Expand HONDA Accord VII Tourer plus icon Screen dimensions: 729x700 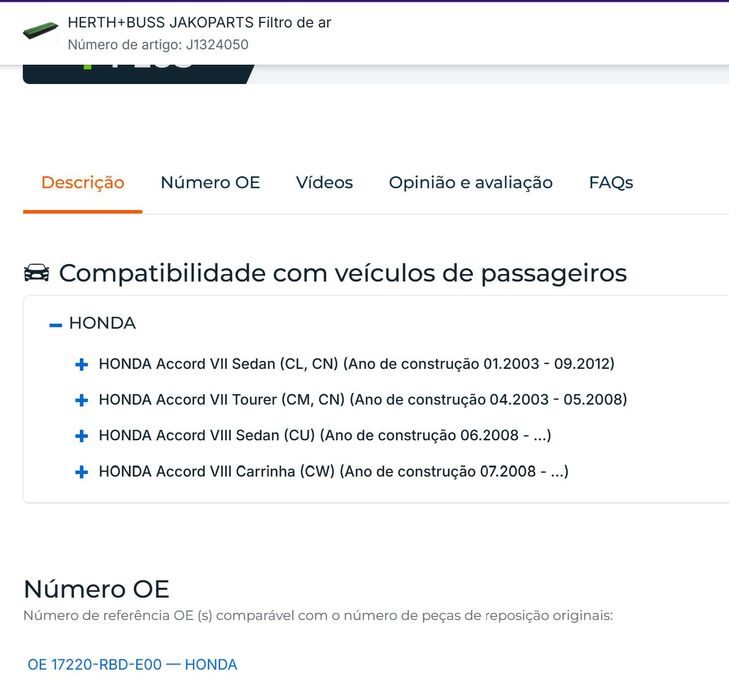pos(82,401)
